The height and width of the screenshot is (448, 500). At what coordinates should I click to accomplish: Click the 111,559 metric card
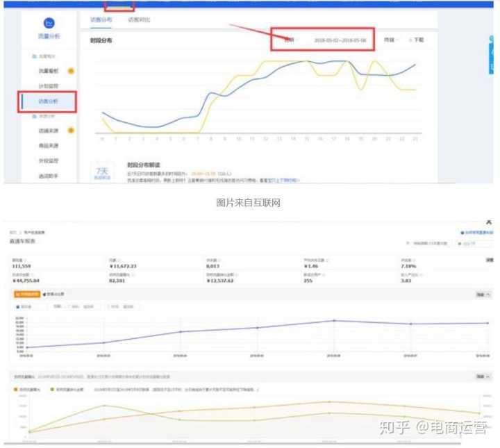tap(26, 265)
